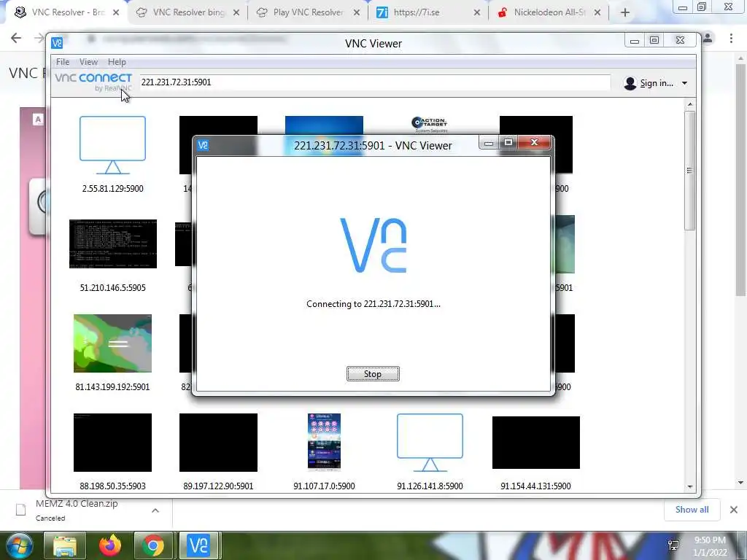This screenshot has width=747, height=560.
Task: Click the VNC icon in main VNC Viewer title bar
Action: (x=57, y=43)
